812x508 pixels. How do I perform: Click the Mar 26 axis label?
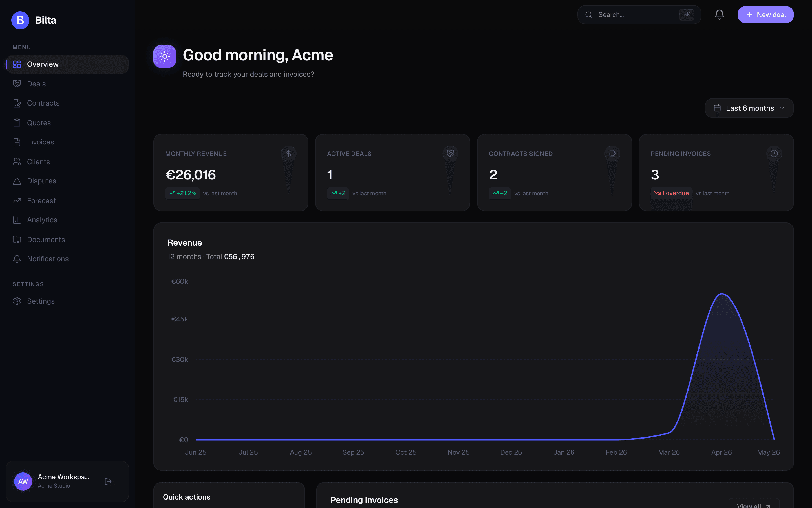click(669, 452)
